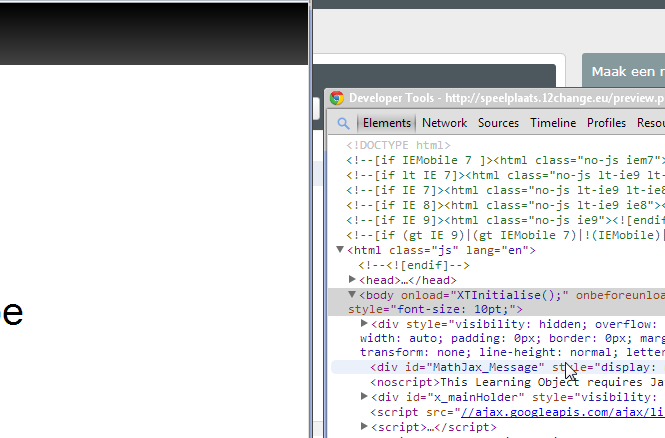Screen dimensions: 665x438
Task: Open the Timeline tab
Action: tap(553, 123)
